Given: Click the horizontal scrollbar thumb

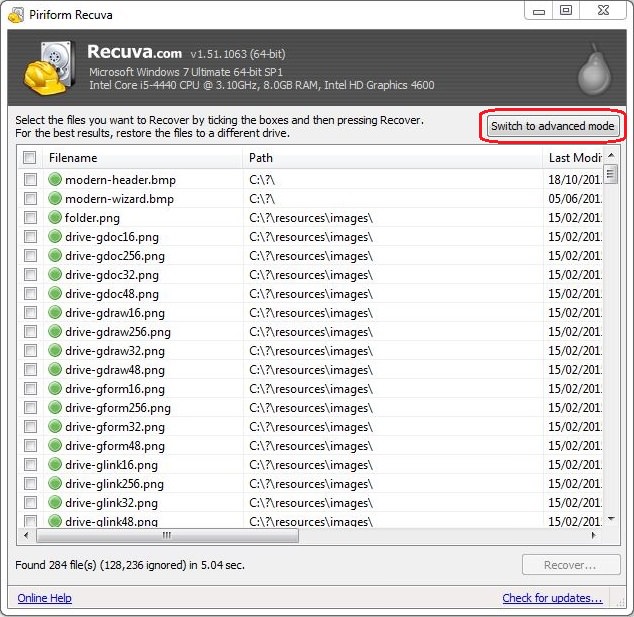Looking at the screenshot, I should pyautogui.click(x=167, y=535).
